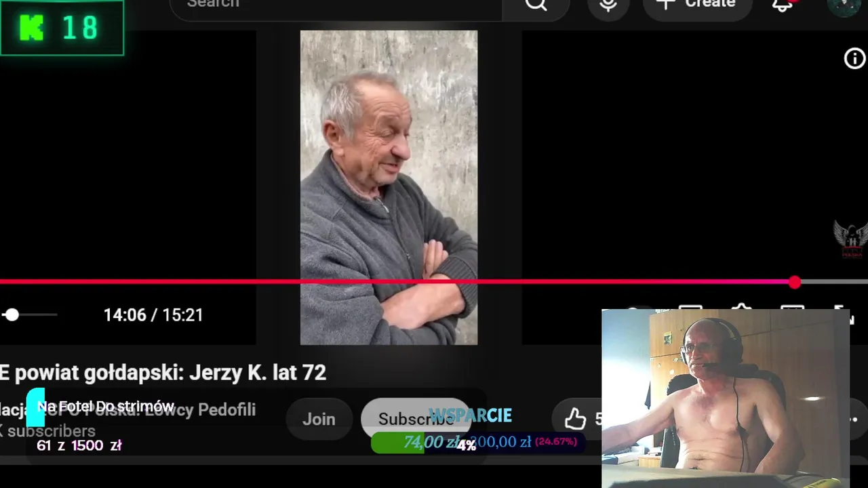Click the magnifier search button

[536, 5]
